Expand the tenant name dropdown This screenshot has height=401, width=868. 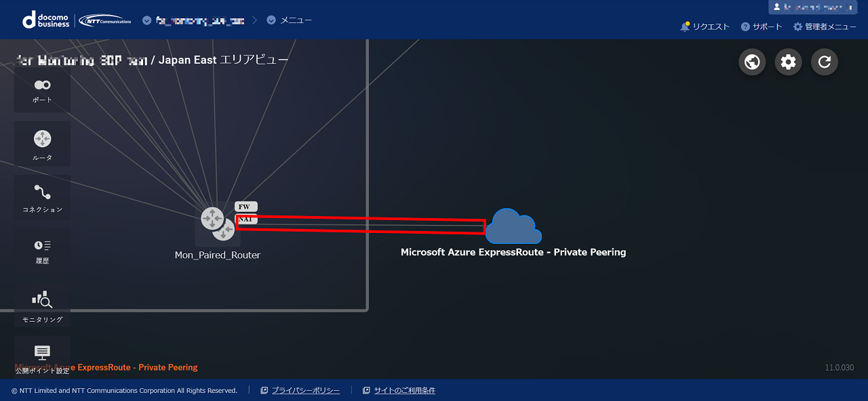click(x=193, y=20)
